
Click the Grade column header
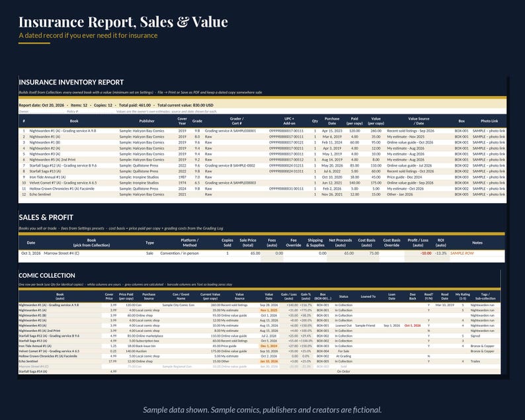pos(197,121)
